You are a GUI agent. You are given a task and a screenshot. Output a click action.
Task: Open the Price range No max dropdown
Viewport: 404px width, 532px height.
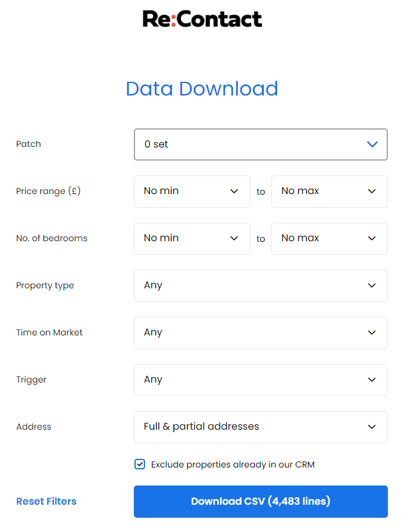330,192
